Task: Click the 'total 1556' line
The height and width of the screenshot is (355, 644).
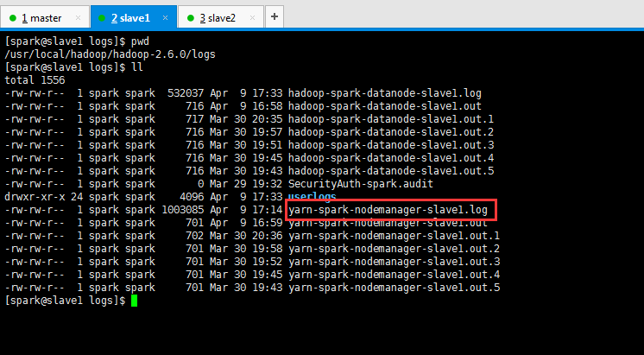Action: click(35, 80)
